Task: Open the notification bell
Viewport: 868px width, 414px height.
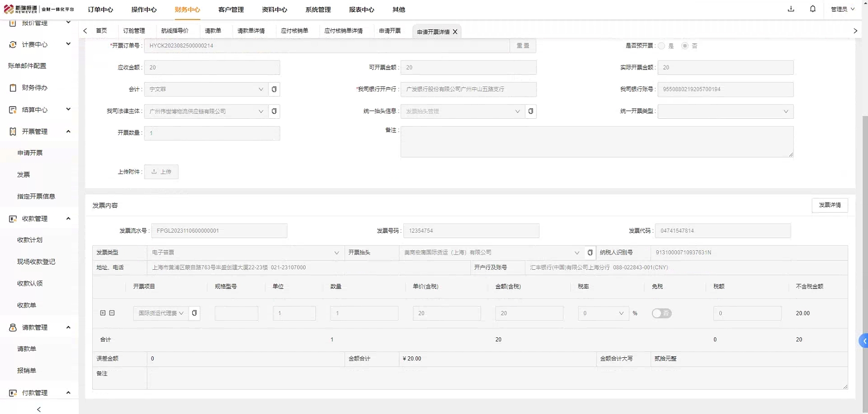Action: pos(813,9)
